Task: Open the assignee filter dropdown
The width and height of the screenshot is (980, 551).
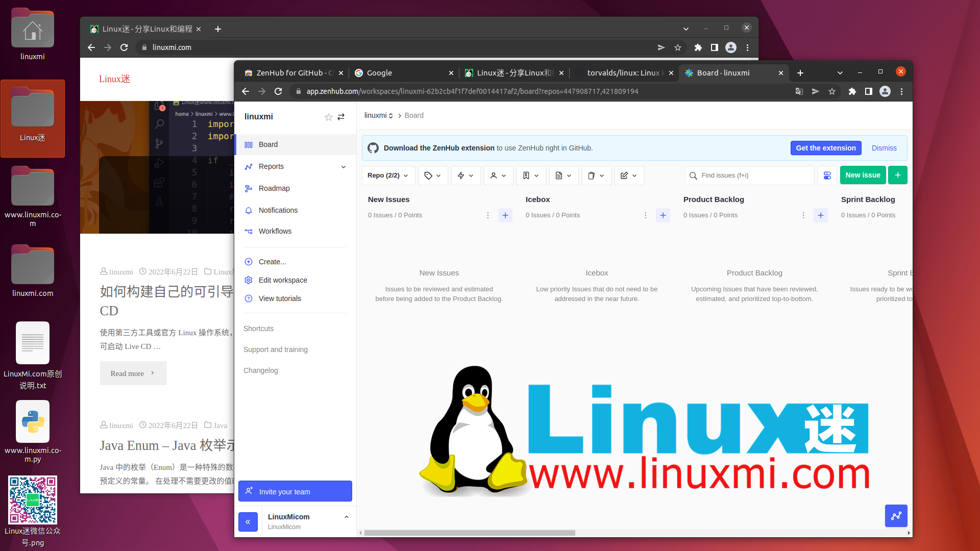Action: click(x=498, y=176)
